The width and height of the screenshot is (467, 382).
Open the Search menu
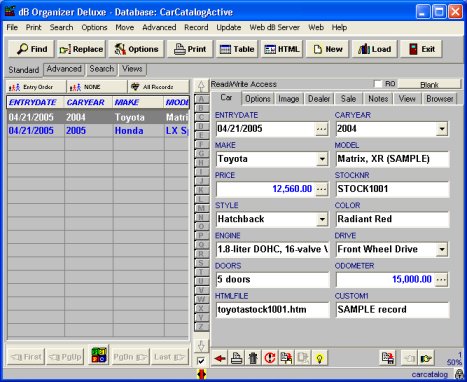click(x=61, y=27)
